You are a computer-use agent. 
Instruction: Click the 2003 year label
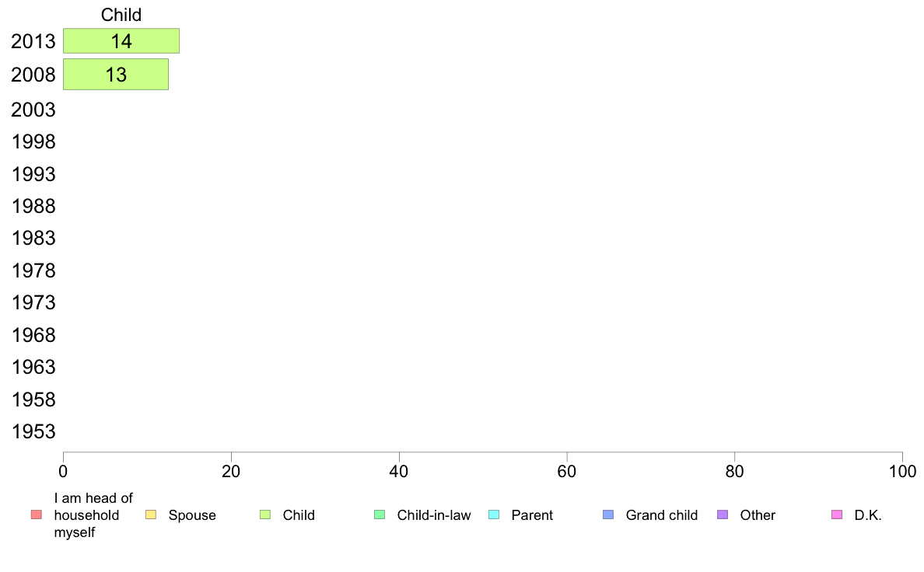coord(33,110)
